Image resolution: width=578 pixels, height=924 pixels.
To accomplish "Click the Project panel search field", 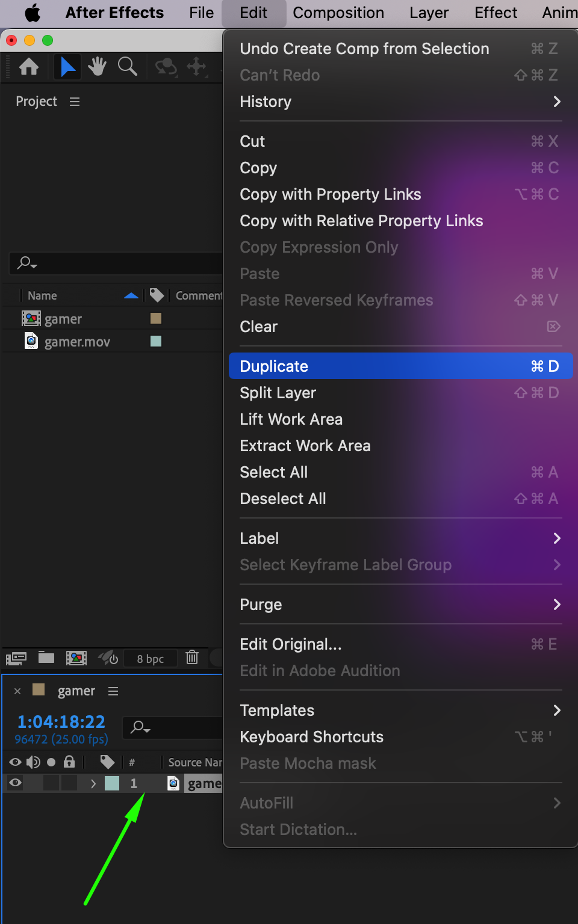I will (x=120, y=263).
